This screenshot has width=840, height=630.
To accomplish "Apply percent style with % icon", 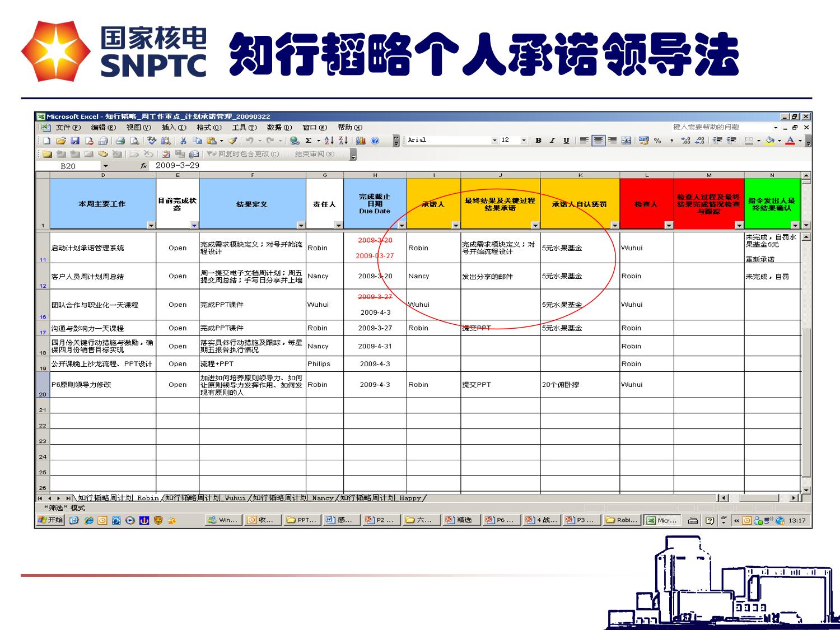I will (657, 141).
